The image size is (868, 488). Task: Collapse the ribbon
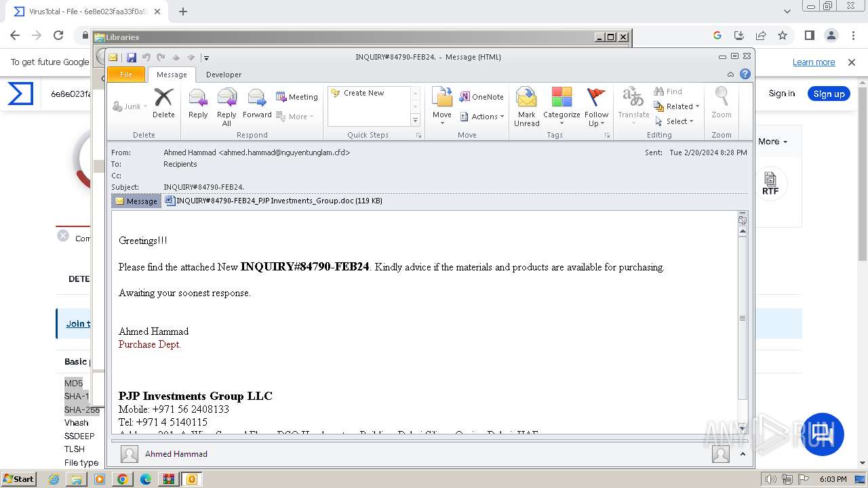[x=730, y=75]
